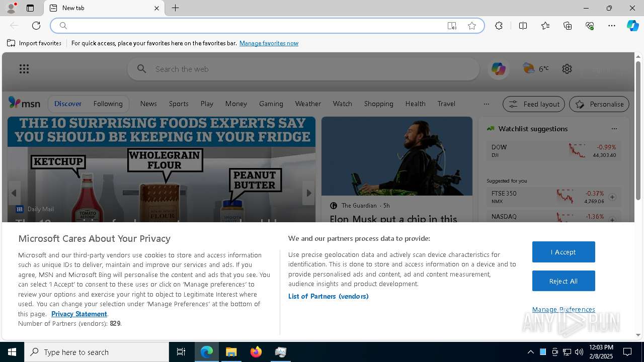Screen dimensions: 644x362
Task: Open the weather 6°C widget
Action: tap(536, 69)
